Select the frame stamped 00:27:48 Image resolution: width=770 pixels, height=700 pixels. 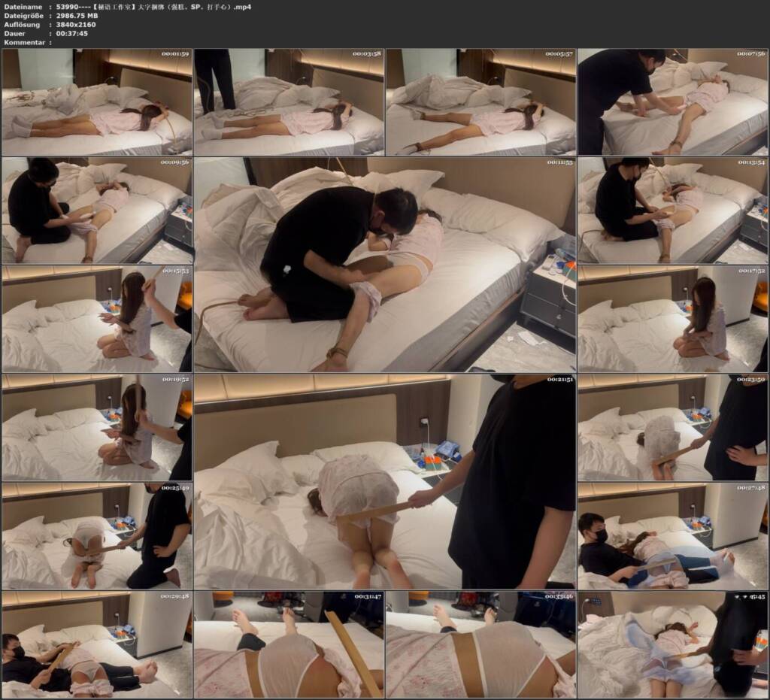(673, 536)
